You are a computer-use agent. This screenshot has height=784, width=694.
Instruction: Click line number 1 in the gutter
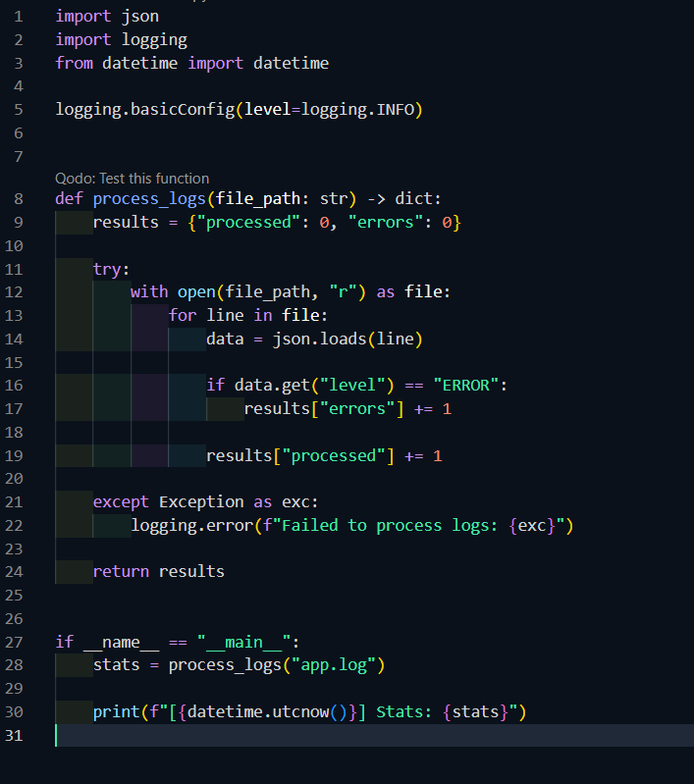click(x=19, y=17)
